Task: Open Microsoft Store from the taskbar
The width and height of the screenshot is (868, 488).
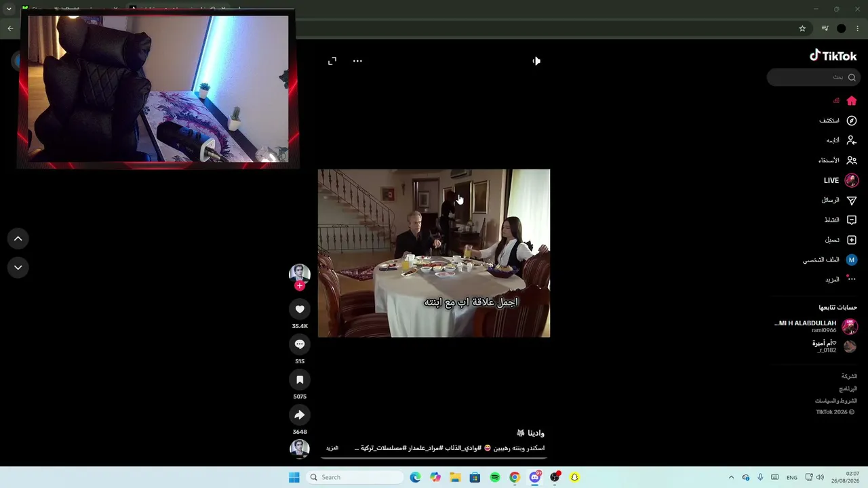Action: [475, 477]
